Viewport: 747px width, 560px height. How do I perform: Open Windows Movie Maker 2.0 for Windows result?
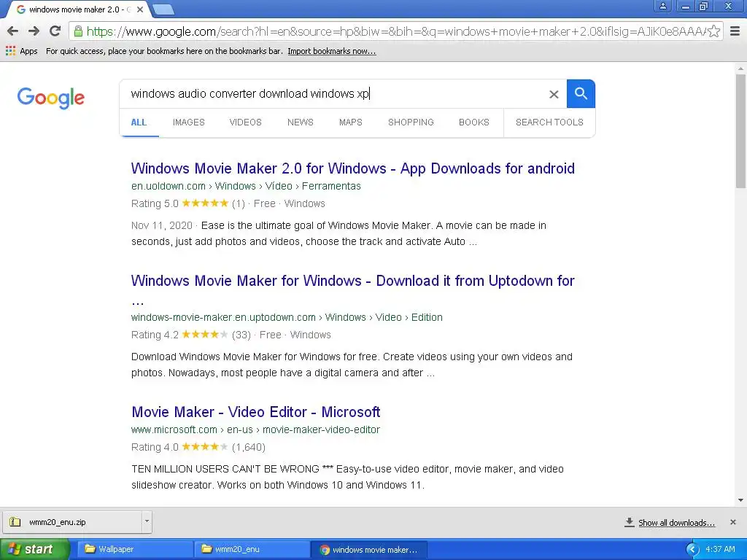353,168
